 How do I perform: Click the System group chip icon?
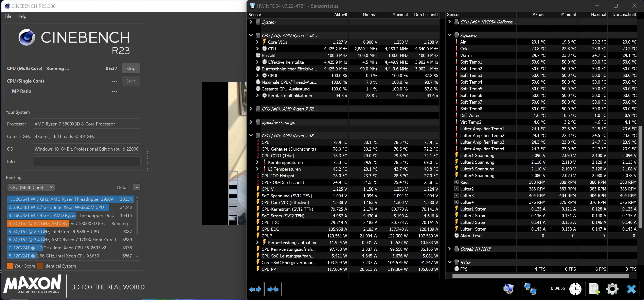(258, 22)
